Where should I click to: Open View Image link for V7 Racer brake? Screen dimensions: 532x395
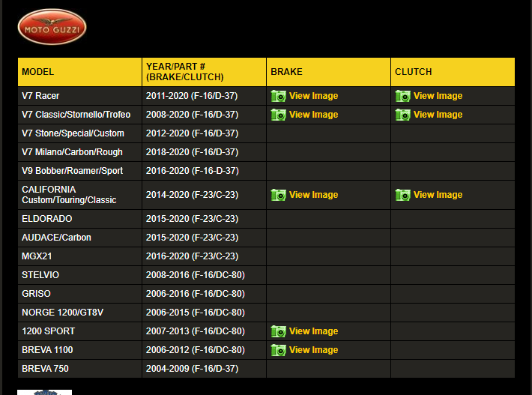click(313, 96)
